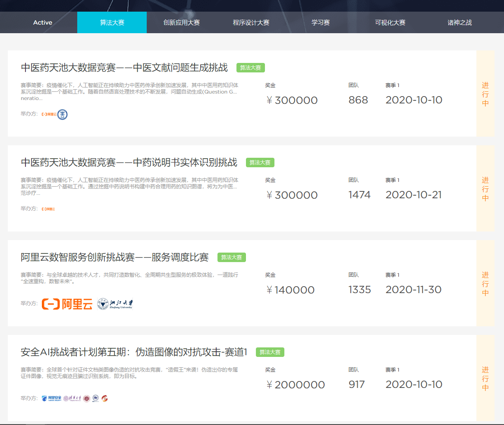Image resolution: width=504 pixels, height=425 pixels.
Task: Click 团队 label in 安全AI card
Action: [353, 370]
